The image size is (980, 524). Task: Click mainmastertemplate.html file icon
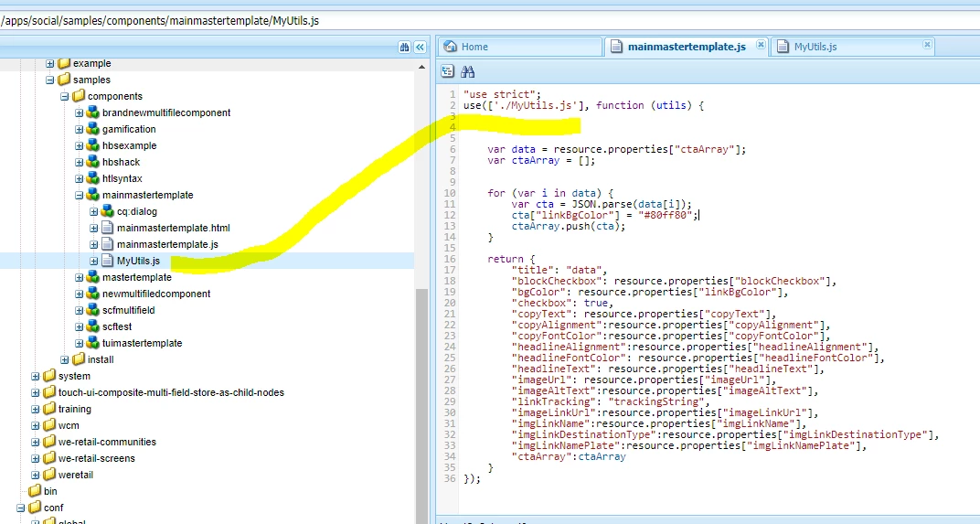pyautogui.click(x=108, y=228)
